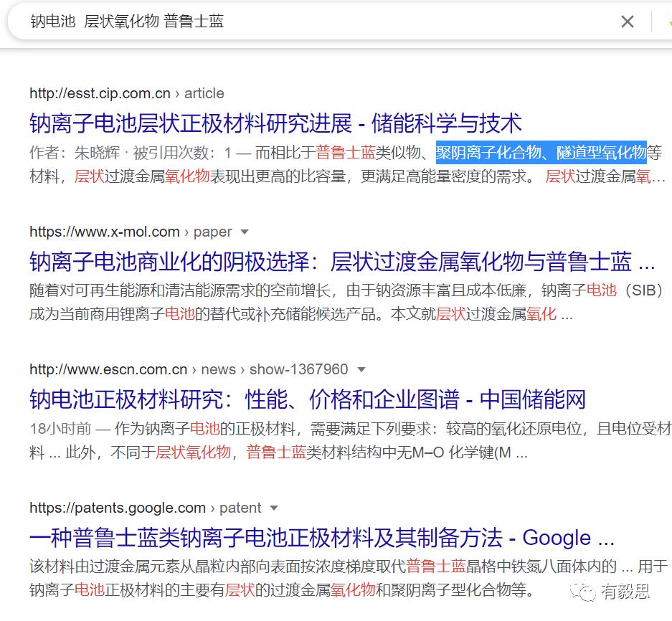Open the dropdown arrow beside www.x-mol.com URL
Screen dimensions: 672x621
tap(245, 231)
